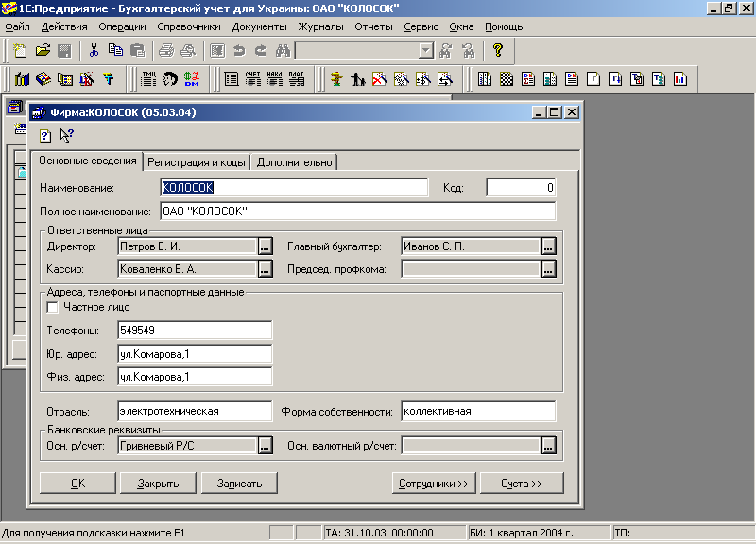Screen dimensions: 756x544
Task: Click the bar chart diagram report icon
Action: [680, 79]
